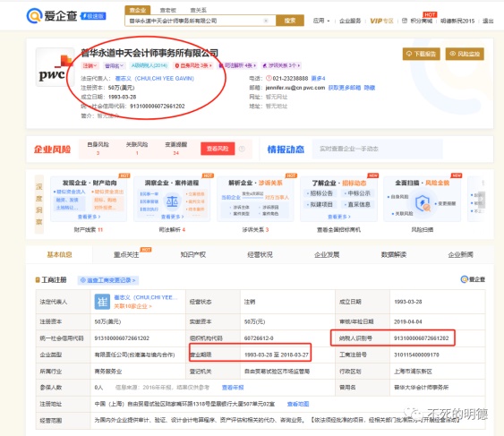Select the 查关系 search tab
Viewport: 504px width, 436px height.
click(199, 10)
